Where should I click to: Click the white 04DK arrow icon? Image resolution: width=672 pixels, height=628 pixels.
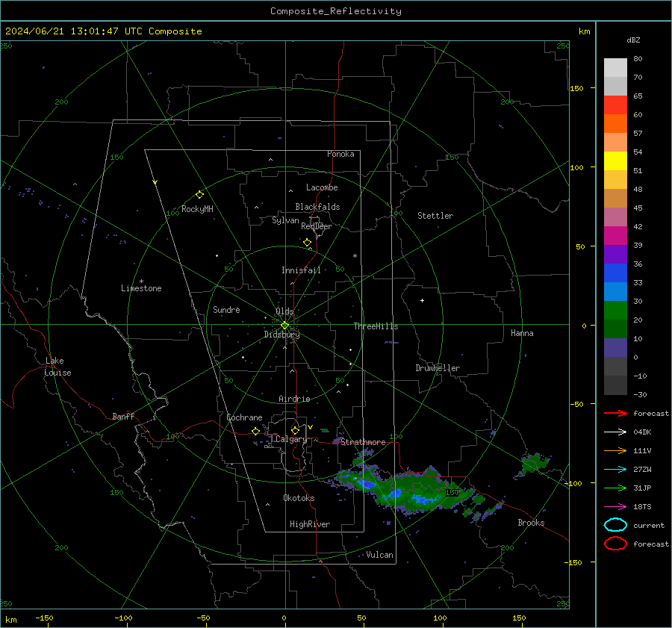coord(615,432)
